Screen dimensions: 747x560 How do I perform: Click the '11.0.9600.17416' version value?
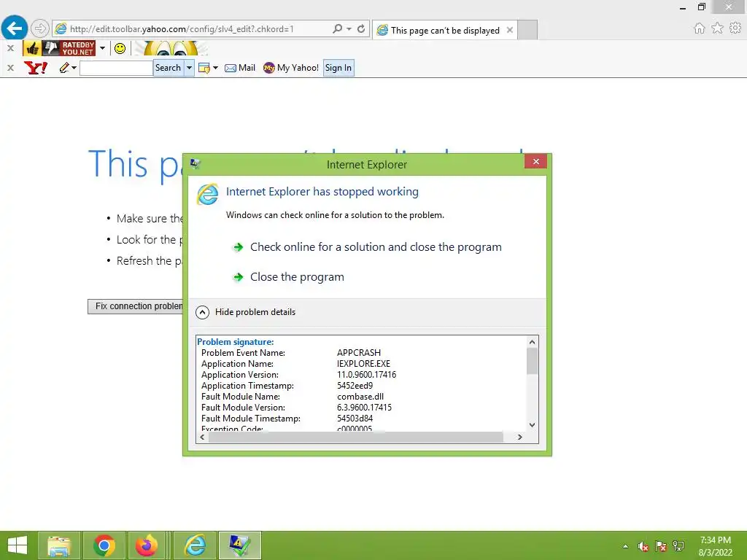coord(366,375)
